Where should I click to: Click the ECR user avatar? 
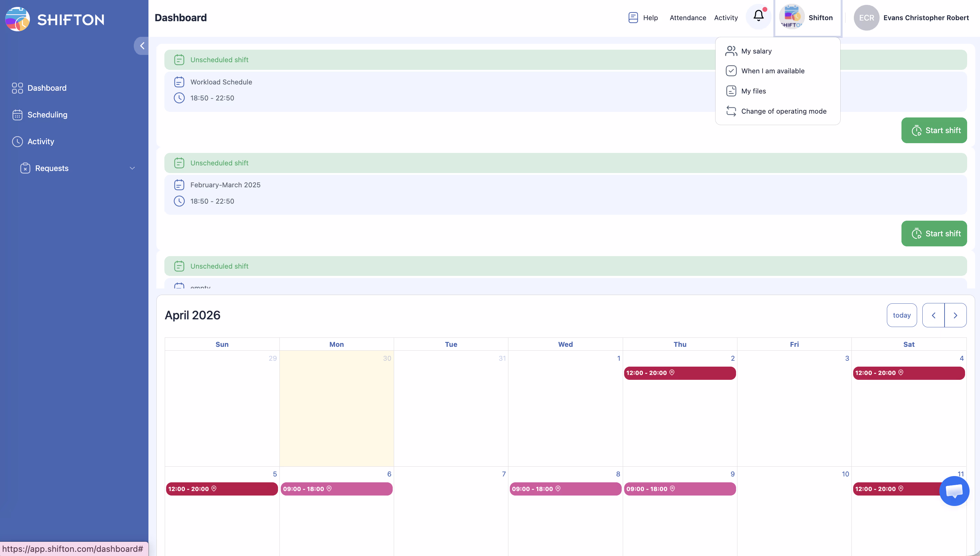pyautogui.click(x=866, y=18)
